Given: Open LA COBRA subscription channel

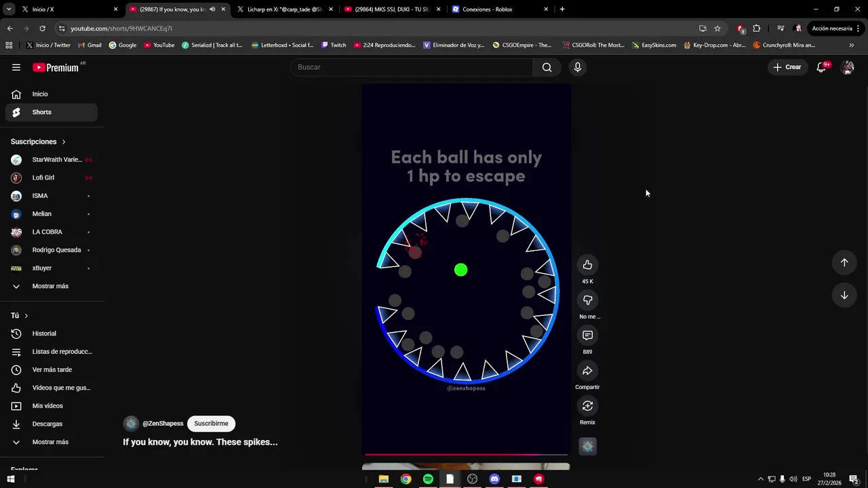Looking at the screenshot, I should tap(52, 232).
